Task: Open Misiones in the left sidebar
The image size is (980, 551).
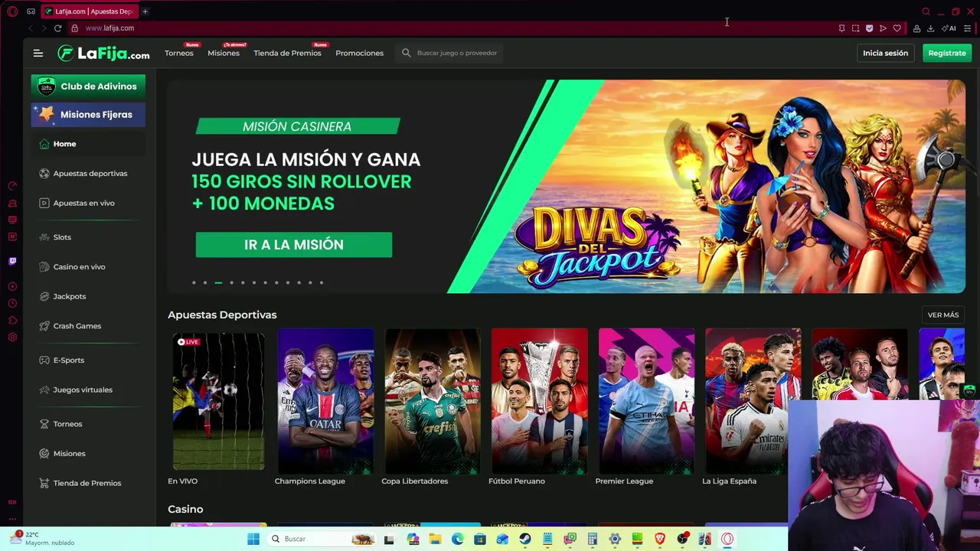Action: pos(69,454)
